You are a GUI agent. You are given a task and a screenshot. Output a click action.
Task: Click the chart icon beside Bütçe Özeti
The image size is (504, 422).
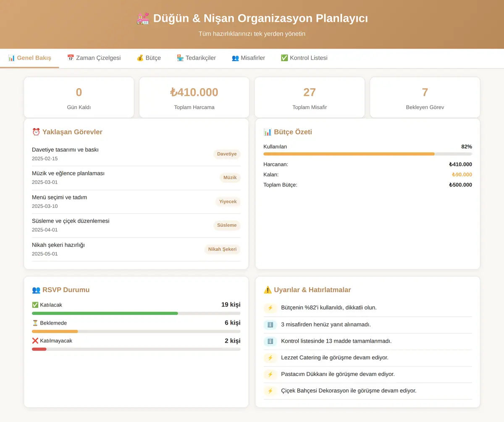[268, 132]
